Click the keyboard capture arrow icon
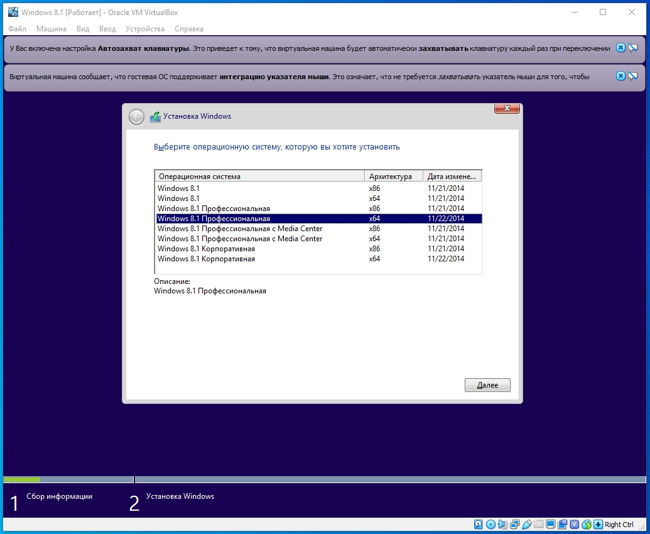The width and height of the screenshot is (650, 534). click(598, 524)
